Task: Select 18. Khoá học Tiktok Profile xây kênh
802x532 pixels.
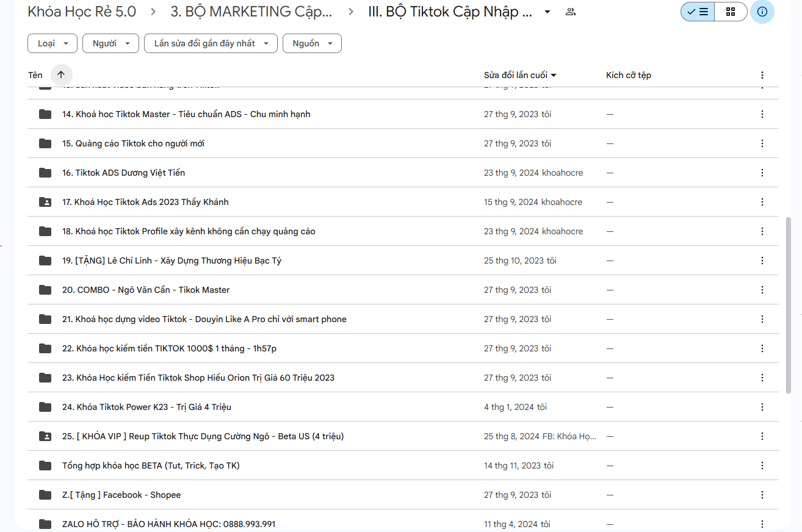Action: point(189,231)
